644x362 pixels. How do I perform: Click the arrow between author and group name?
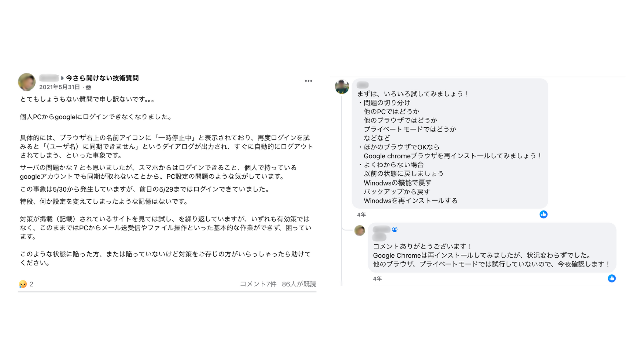[x=63, y=78]
